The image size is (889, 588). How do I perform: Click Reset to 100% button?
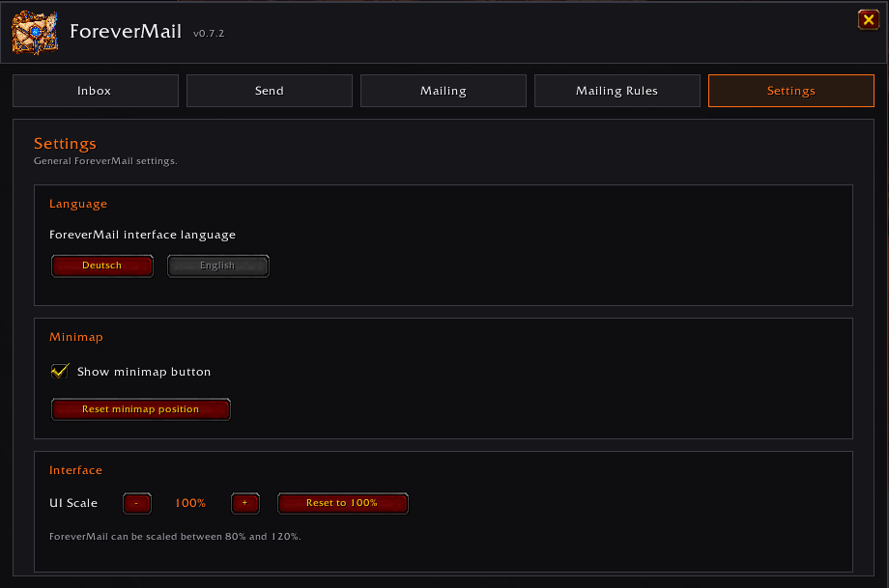click(x=342, y=503)
